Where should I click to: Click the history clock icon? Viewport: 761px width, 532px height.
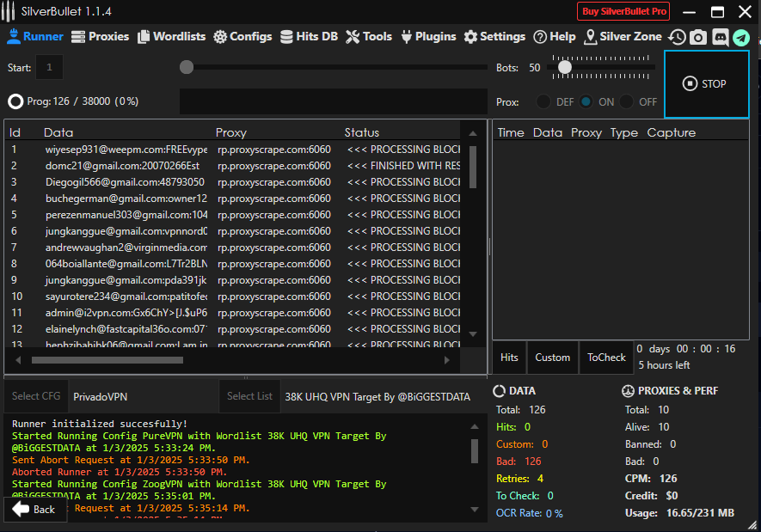click(x=678, y=37)
